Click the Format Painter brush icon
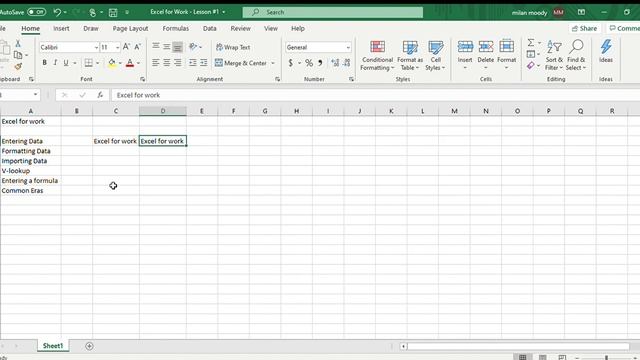 18,66
